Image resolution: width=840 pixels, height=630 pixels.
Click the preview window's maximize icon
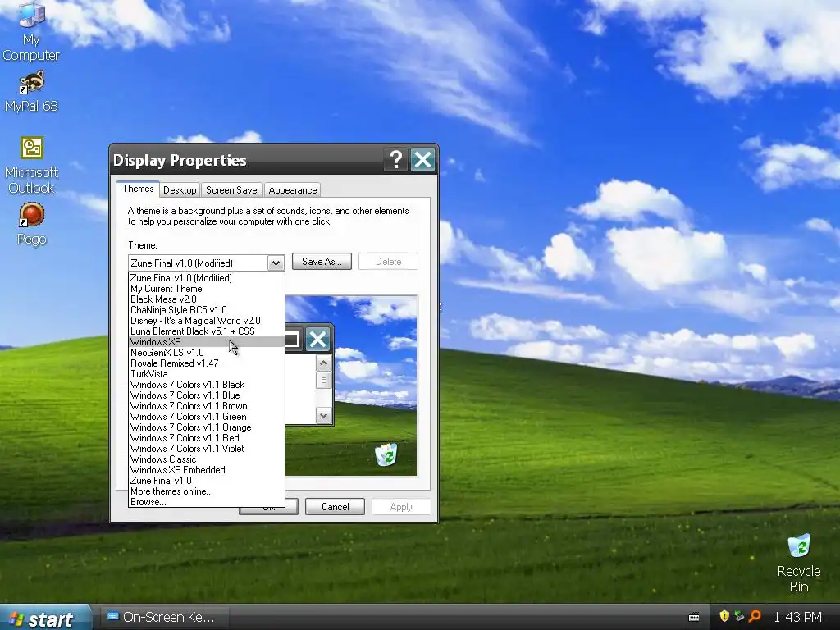tap(292, 339)
